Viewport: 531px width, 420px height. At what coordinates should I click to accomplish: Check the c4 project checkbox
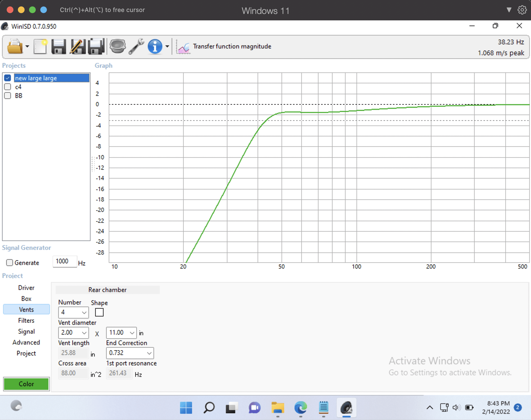(8, 87)
